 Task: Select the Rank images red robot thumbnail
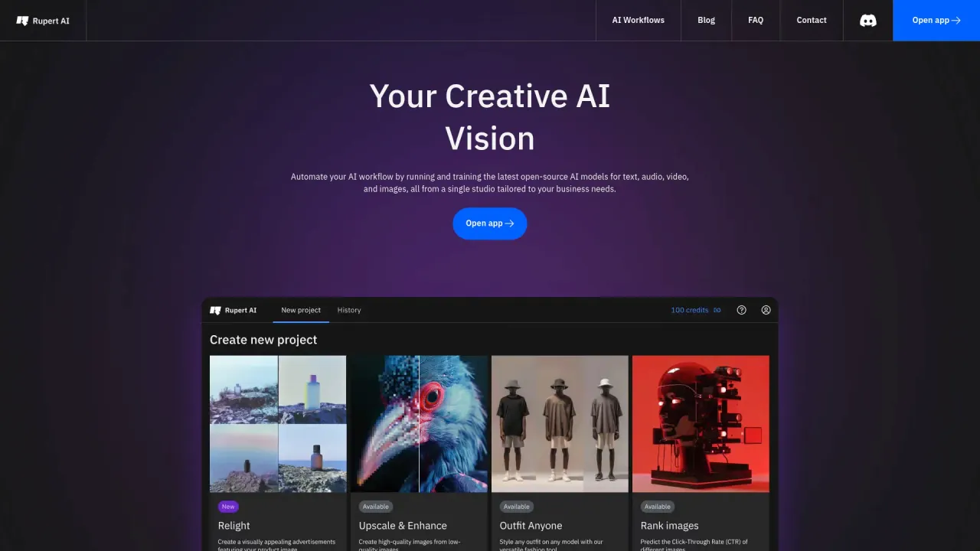click(x=701, y=424)
